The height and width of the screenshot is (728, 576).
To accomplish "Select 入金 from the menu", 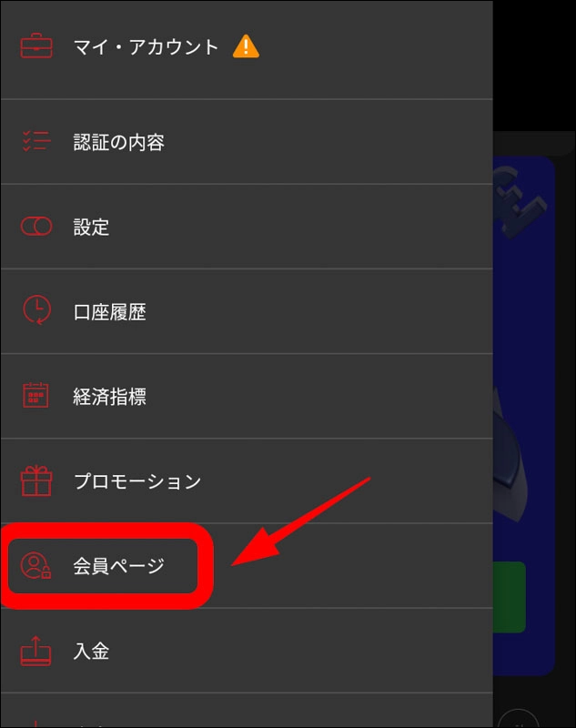I will click(247, 651).
